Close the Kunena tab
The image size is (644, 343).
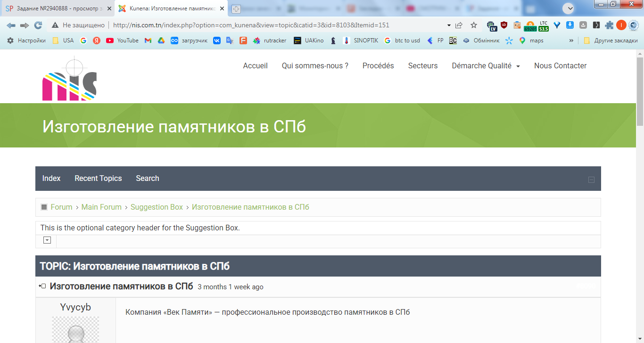(x=222, y=8)
